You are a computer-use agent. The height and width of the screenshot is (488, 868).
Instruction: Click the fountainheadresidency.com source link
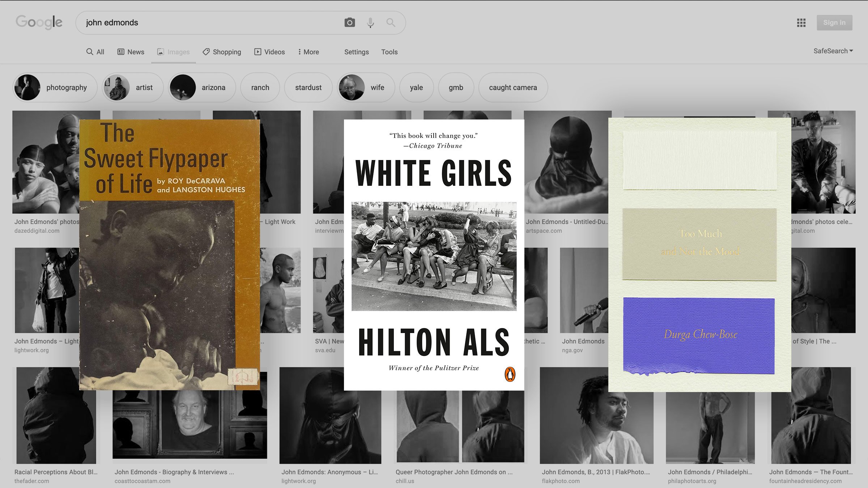point(805,481)
